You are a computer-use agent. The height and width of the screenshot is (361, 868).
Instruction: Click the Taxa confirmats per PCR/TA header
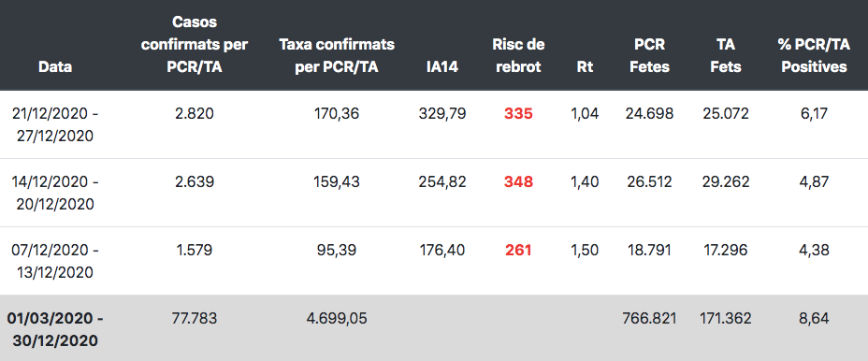(x=337, y=55)
